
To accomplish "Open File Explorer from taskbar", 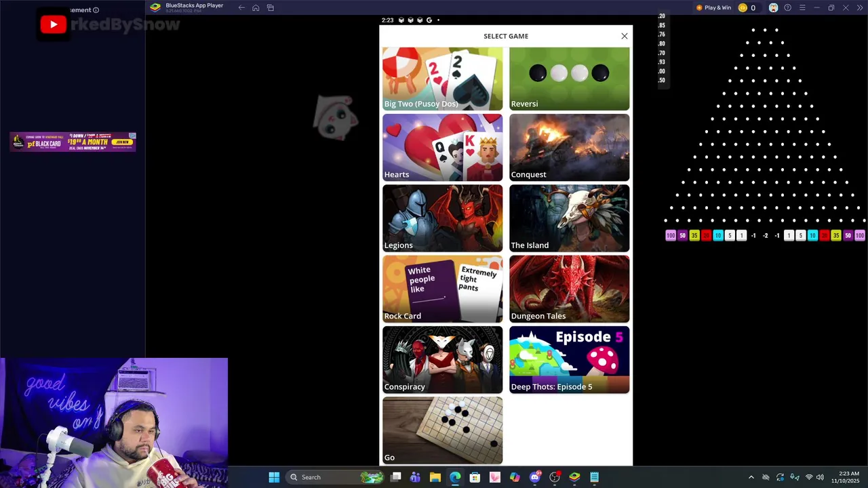I will pos(435,477).
